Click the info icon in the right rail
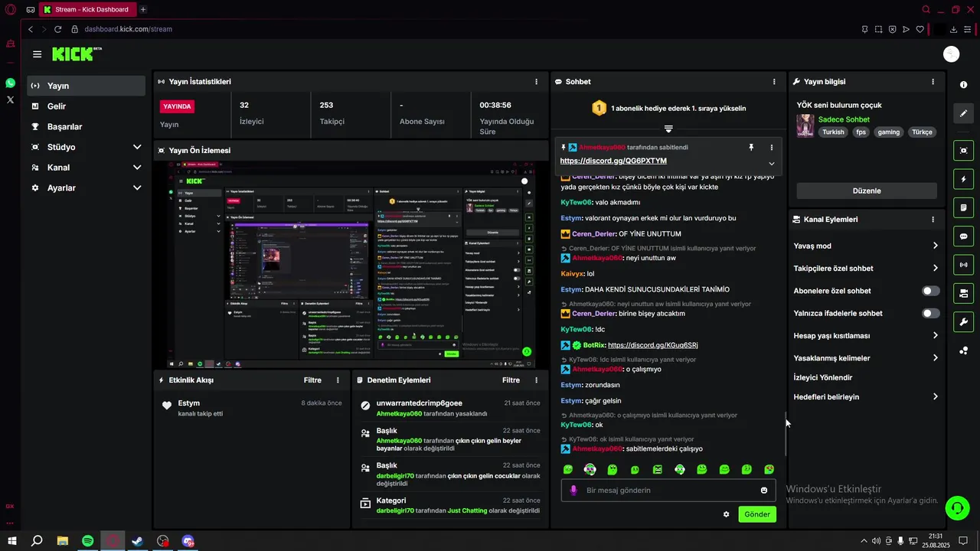 [963, 85]
